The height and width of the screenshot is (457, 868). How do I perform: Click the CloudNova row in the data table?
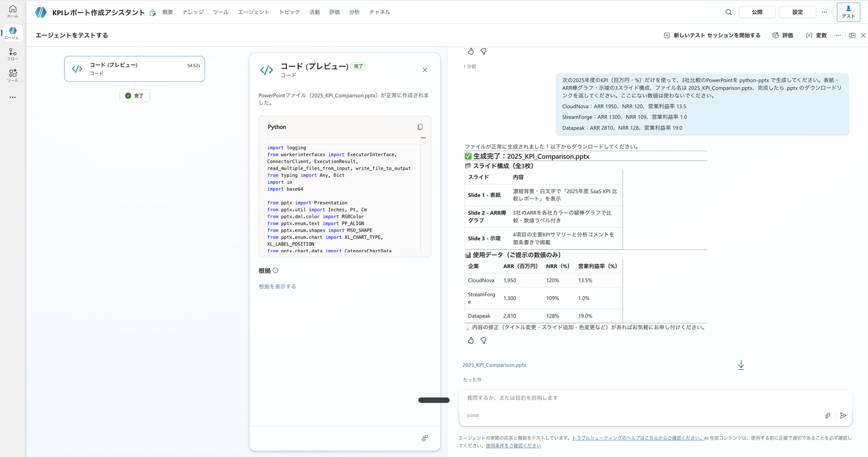pyautogui.click(x=543, y=281)
